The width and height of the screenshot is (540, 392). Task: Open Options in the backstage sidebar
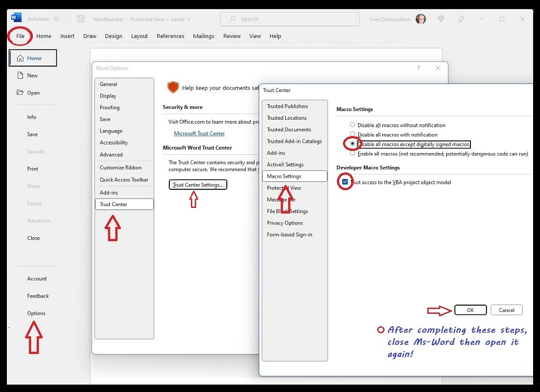click(36, 313)
